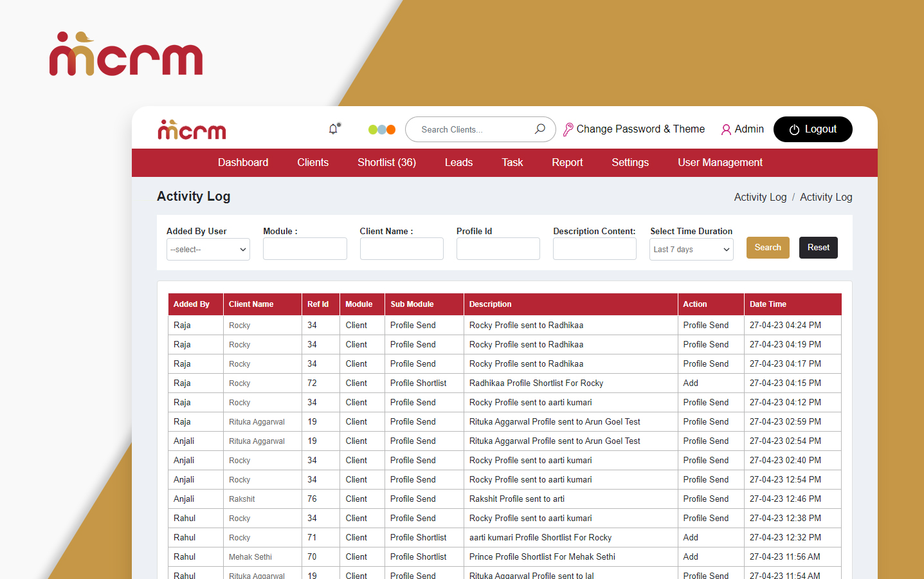Open the User Management menu

click(720, 162)
